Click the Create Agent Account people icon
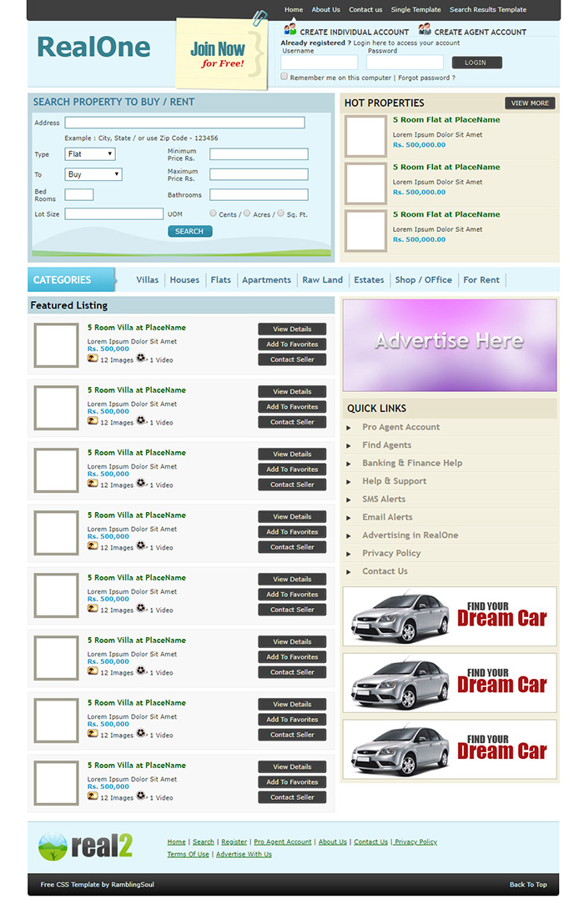The height and width of the screenshot is (924, 584). [425, 29]
